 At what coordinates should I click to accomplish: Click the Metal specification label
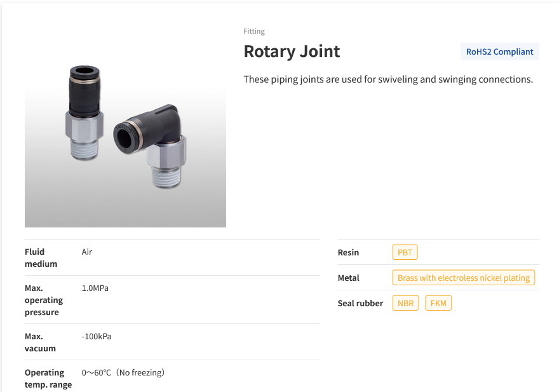point(348,278)
